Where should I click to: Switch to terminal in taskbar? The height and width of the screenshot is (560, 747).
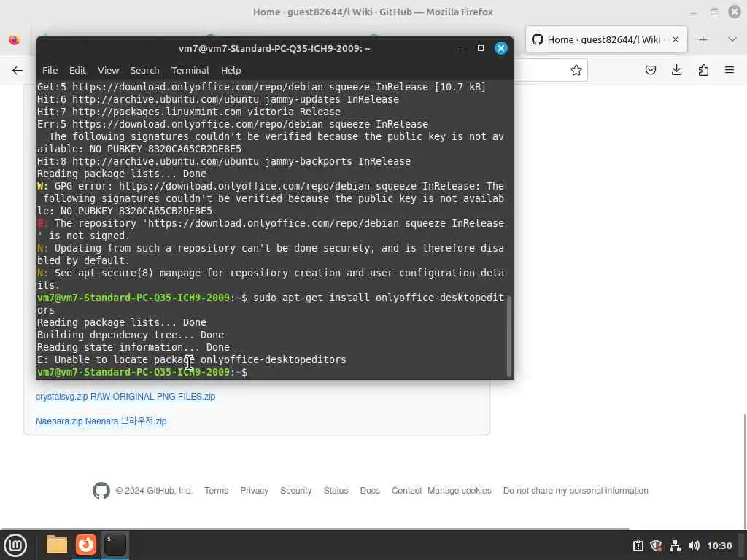(x=115, y=545)
